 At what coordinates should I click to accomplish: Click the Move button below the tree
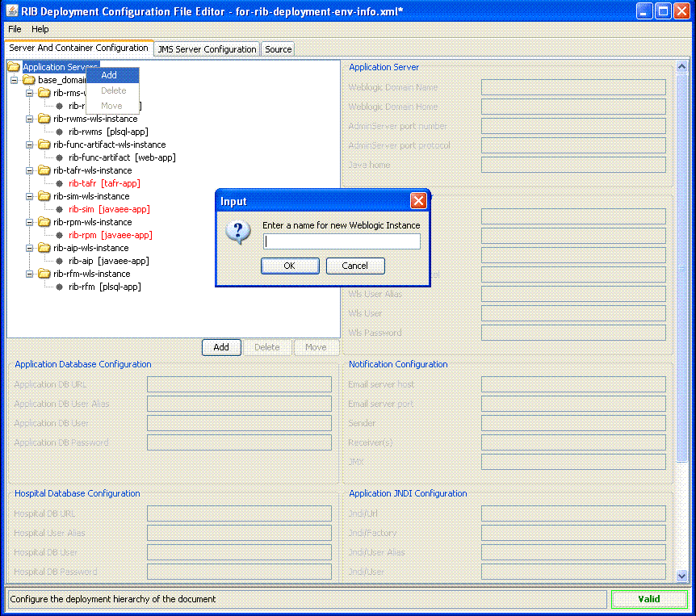[x=316, y=347]
